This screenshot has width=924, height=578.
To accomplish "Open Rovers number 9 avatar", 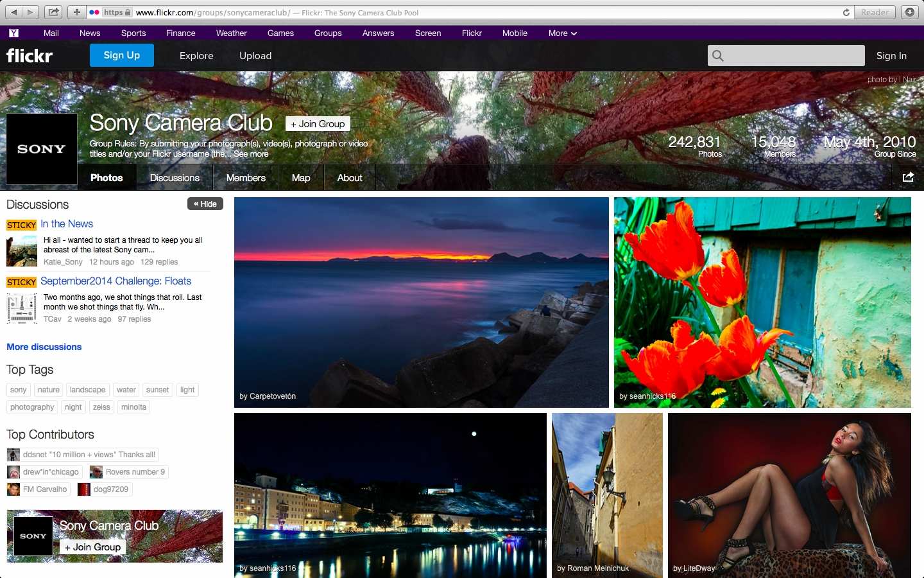I will (x=96, y=472).
